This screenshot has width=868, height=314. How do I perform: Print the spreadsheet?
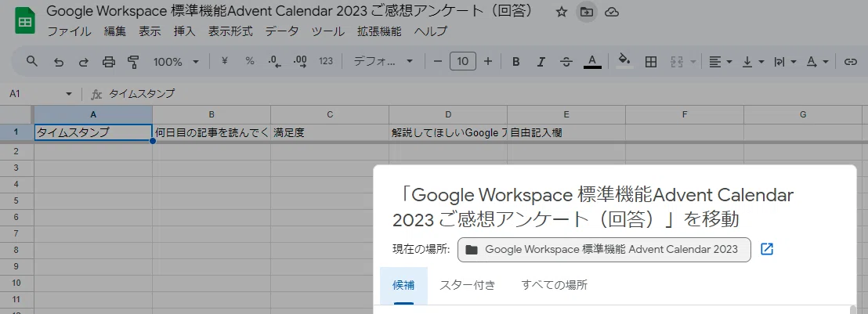pyautogui.click(x=109, y=62)
